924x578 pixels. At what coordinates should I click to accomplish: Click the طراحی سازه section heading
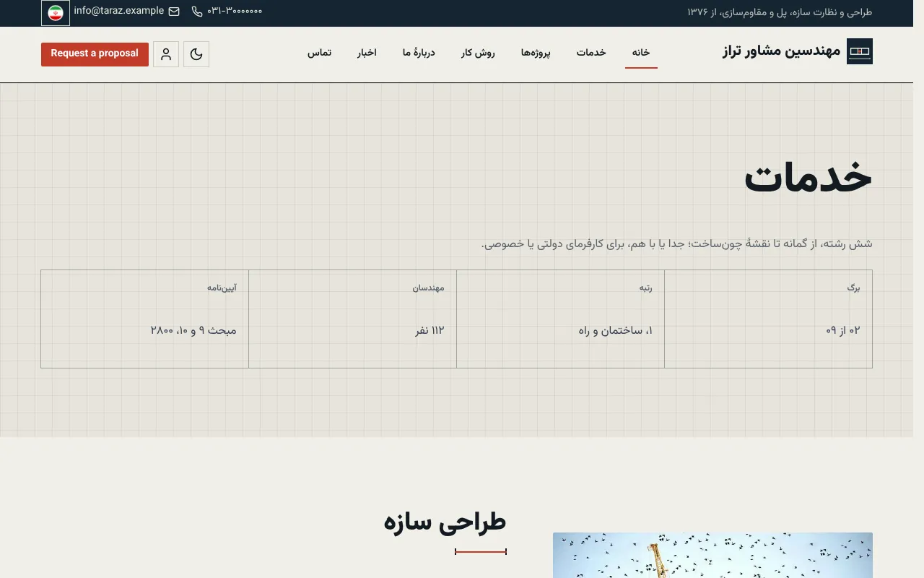tap(445, 522)
